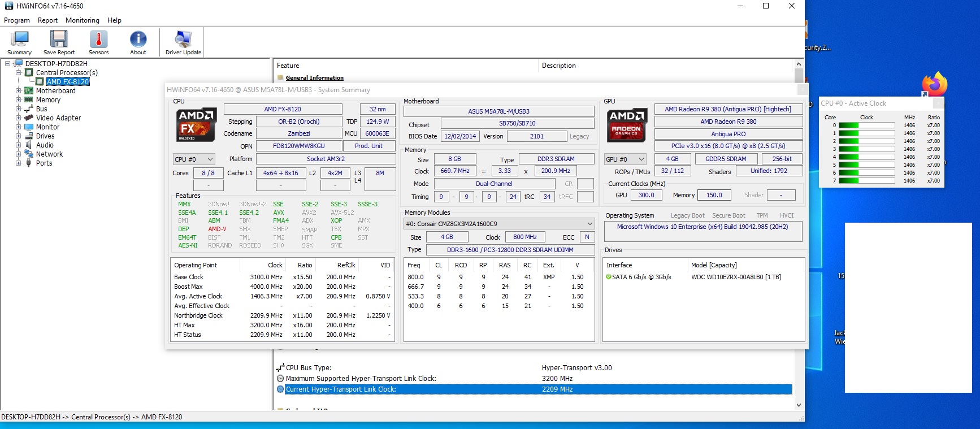Image resolution: width=980 pixels, height=429 pixels.
Task: Click the feature list scrollbar down arrow
Action: click(799, 405)
